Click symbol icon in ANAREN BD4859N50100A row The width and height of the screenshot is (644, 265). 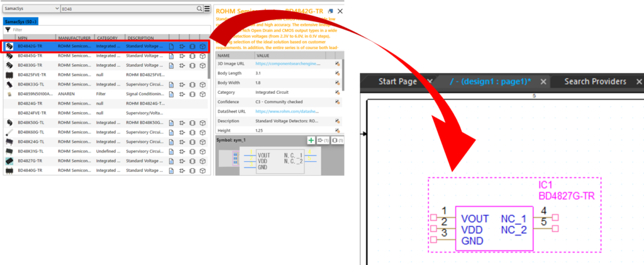pyautogui.click(x=182, y=94)
